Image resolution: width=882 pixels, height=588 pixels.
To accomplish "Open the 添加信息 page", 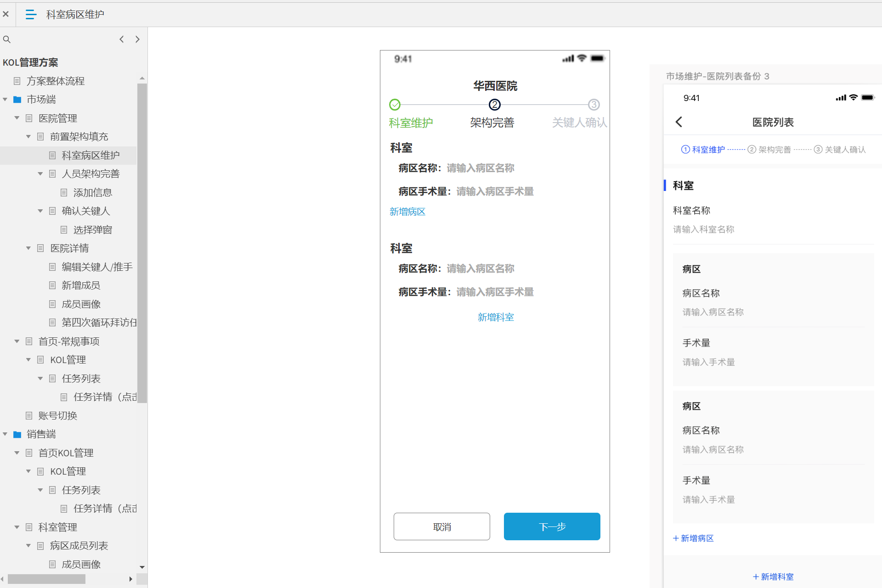I will pyautogui.click(x=93, y=193).
